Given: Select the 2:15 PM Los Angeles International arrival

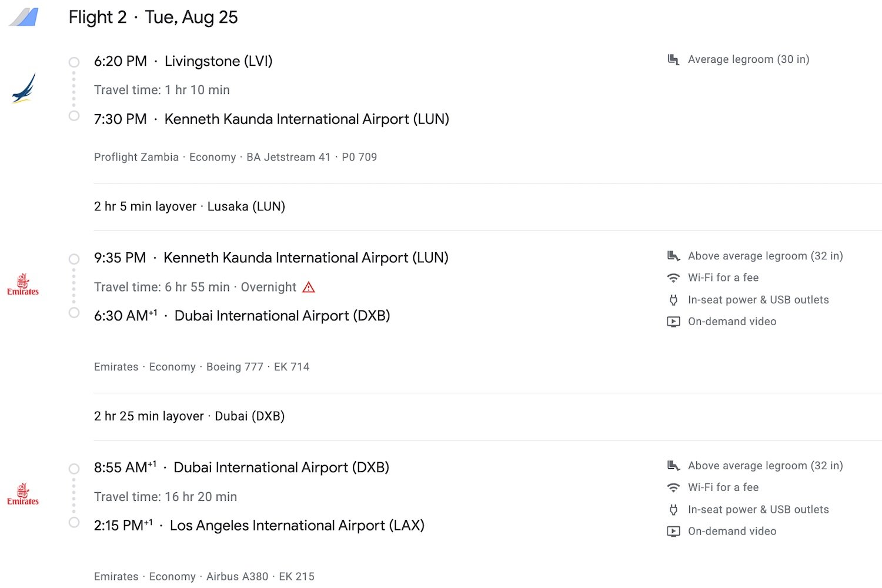Looking at the screenshot, I should click(259, 526).
